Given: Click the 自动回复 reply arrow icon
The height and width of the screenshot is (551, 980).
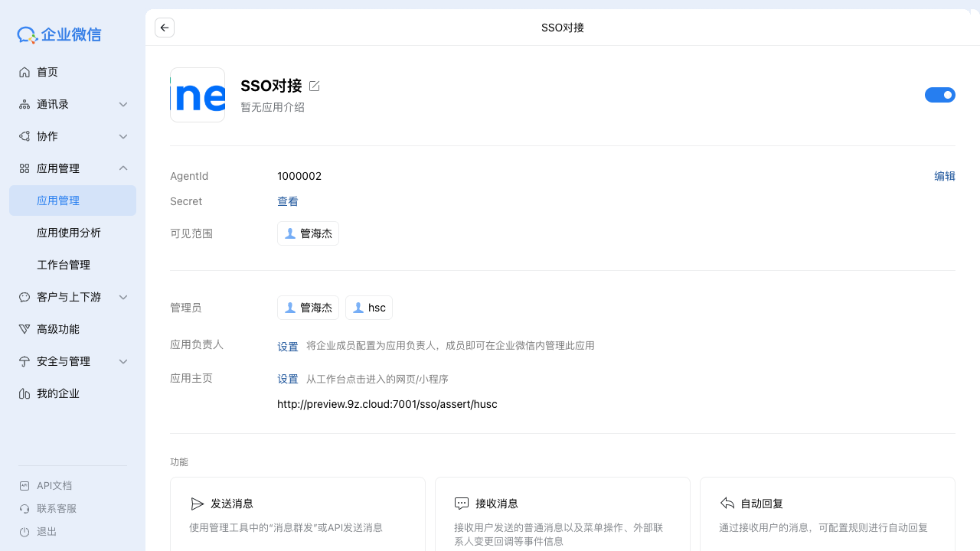Looking at the screenshot, I should [x=727, y=503].
